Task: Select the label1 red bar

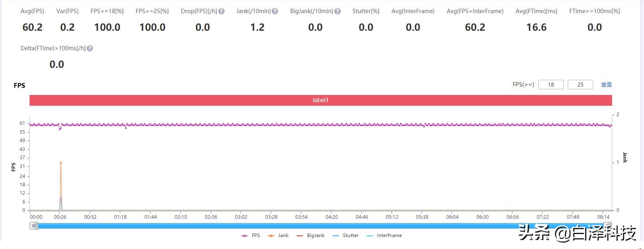Action: click(x=320, y=100)
